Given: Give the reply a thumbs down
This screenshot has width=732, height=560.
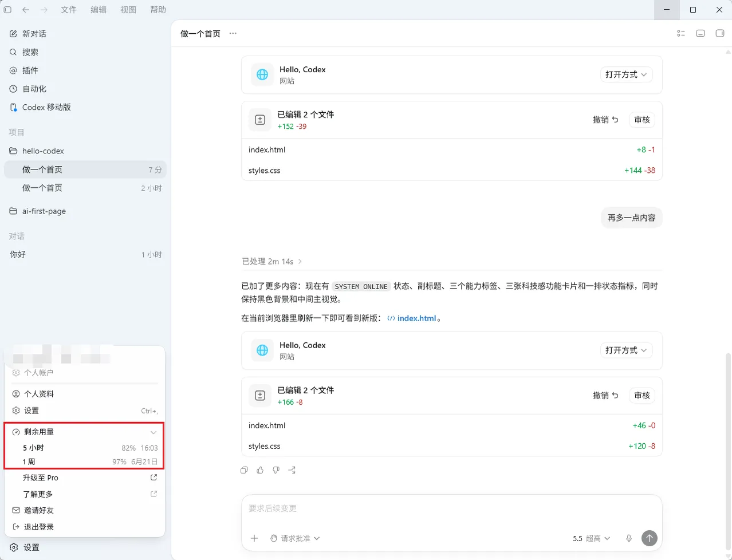Looking at the screenshot, I should [276, 470].
